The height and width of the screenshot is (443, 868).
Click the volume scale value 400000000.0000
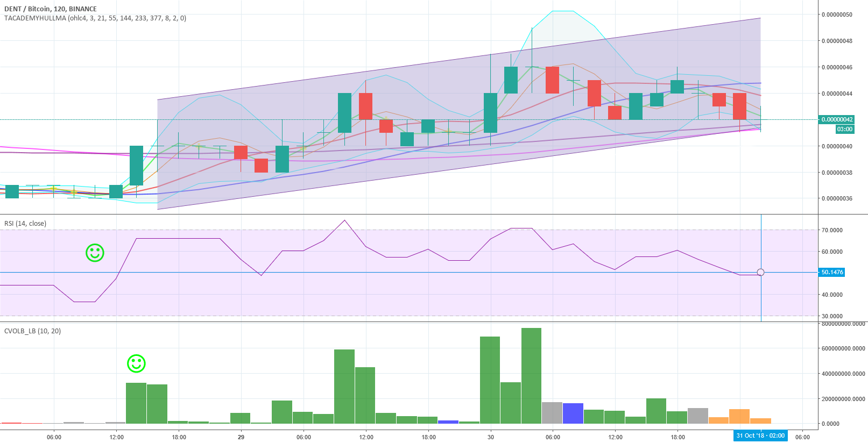(843, 374)
